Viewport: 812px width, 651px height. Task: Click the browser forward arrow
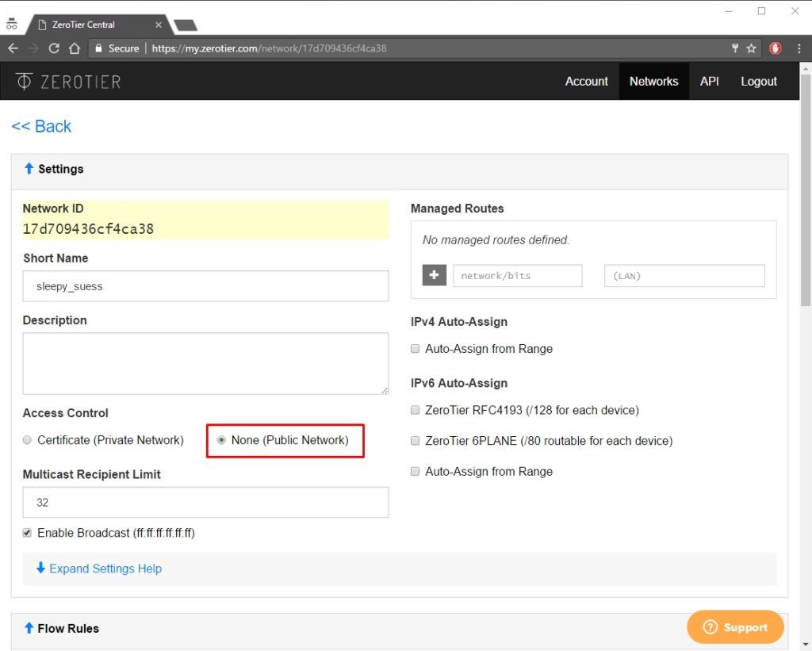tap(33, 48)
